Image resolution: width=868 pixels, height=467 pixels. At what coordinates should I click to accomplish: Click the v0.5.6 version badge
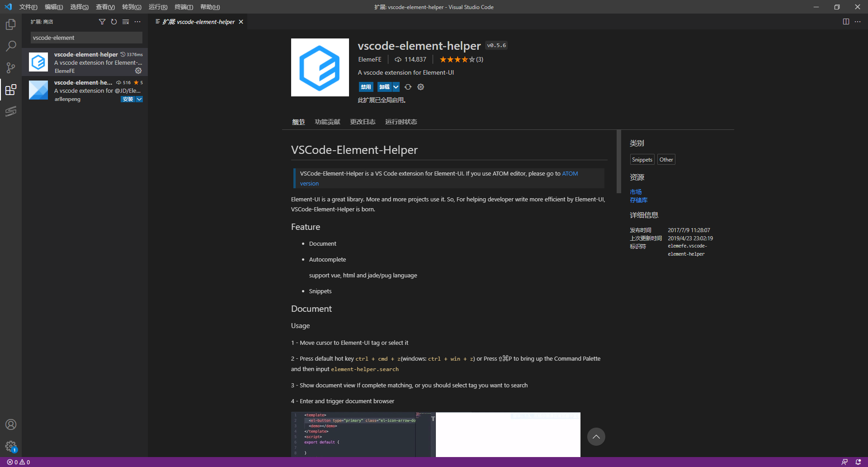496,45
